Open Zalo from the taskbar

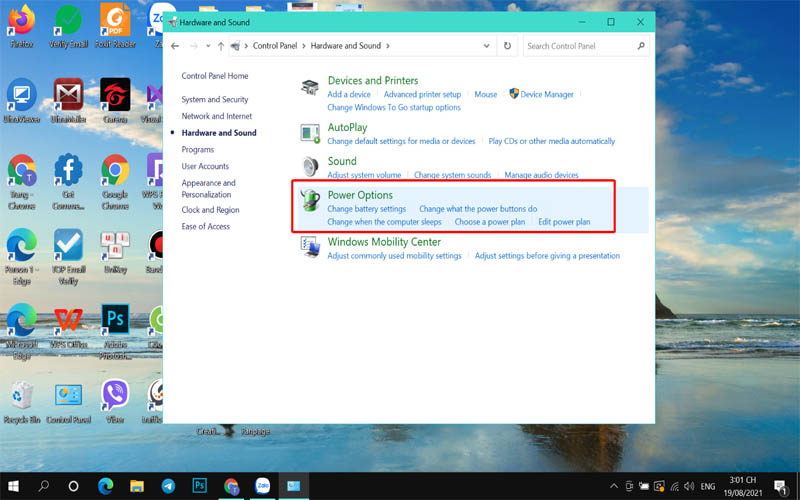click(x=263, y=486)
